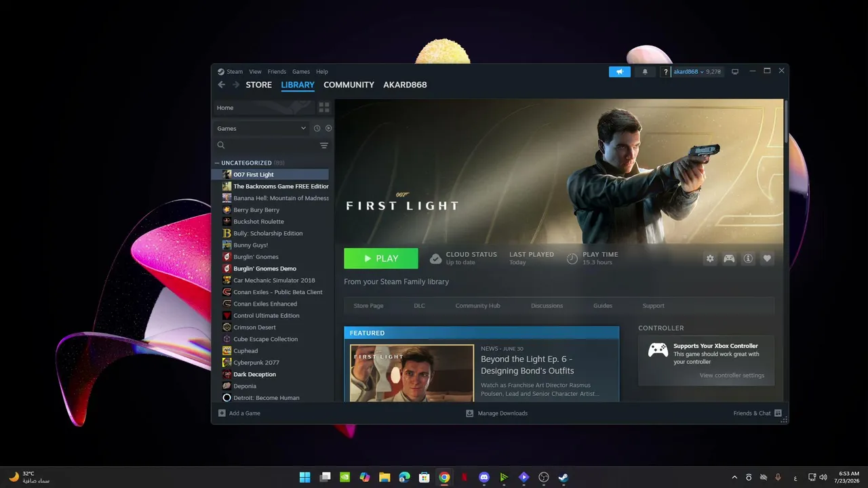This screenshot has width=868, height=488.
Task: Click the play time clock icon
Action: click(x=572, y=258)
